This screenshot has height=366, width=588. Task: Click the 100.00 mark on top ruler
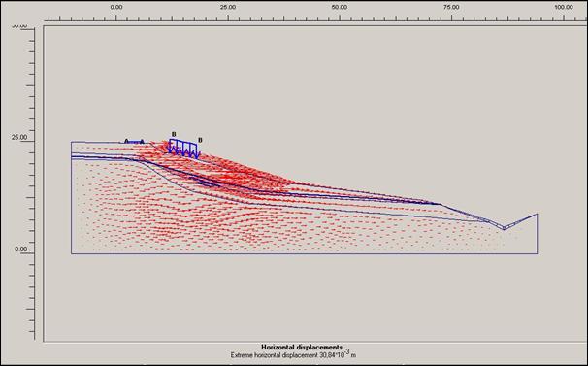click(564, 7)
